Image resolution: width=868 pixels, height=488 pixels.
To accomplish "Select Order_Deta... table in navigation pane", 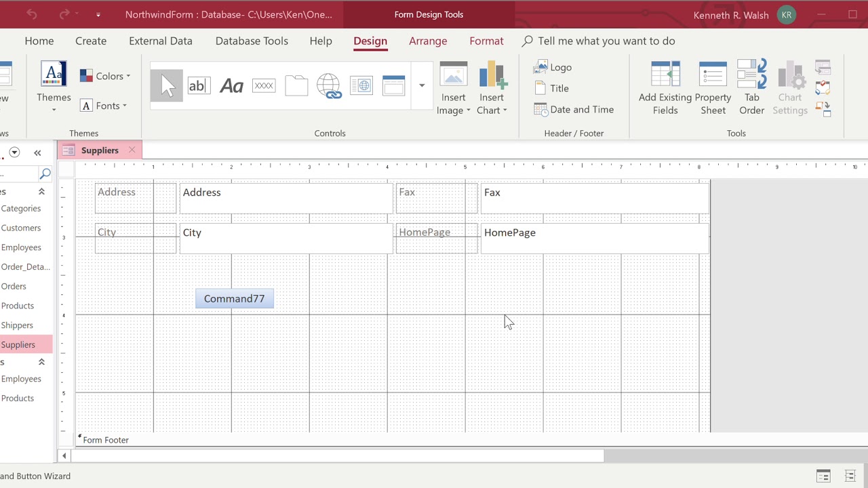I will (26, 266).
